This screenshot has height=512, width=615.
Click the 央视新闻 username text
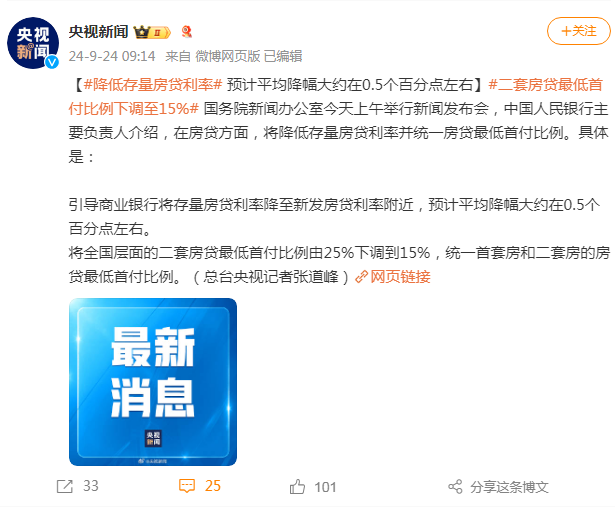[98, 32]
